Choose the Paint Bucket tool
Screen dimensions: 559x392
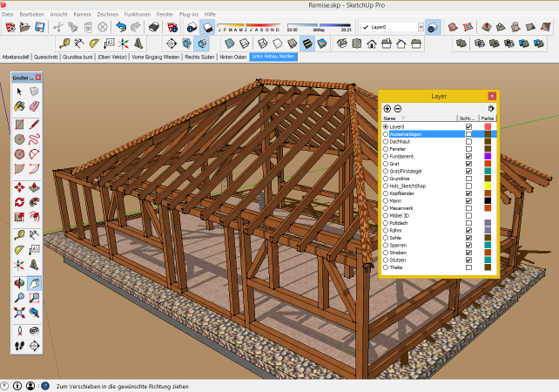[19, 105]
